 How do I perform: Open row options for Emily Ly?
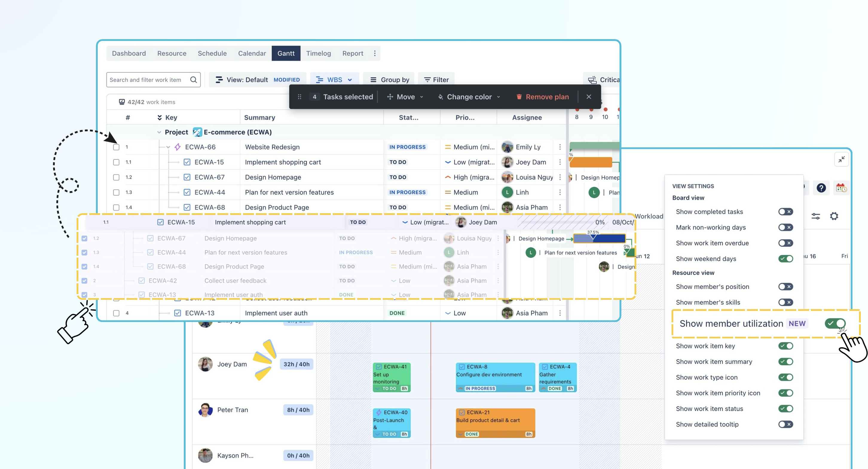[x=560, y=147]
